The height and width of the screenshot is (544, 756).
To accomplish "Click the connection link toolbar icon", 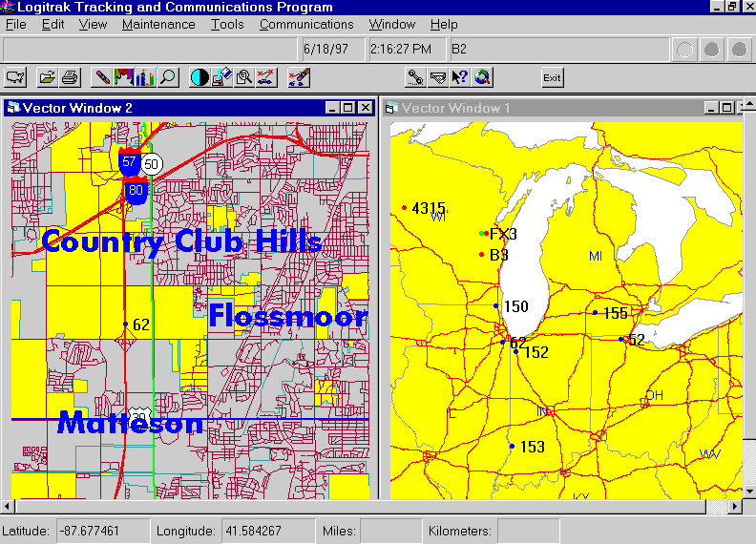I will [x=415, y=77].
